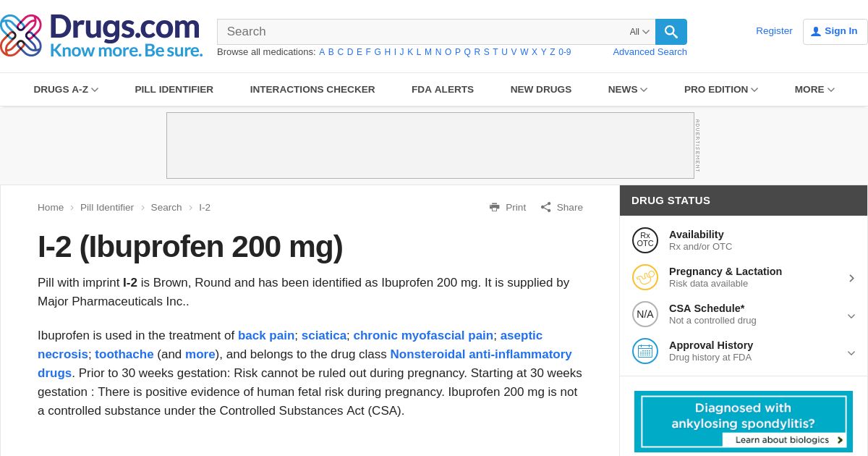Expand the CSA Schedule row chevron
Viewport: 868px width, 456px height.
pyautogui.click(x=851, y=316)
